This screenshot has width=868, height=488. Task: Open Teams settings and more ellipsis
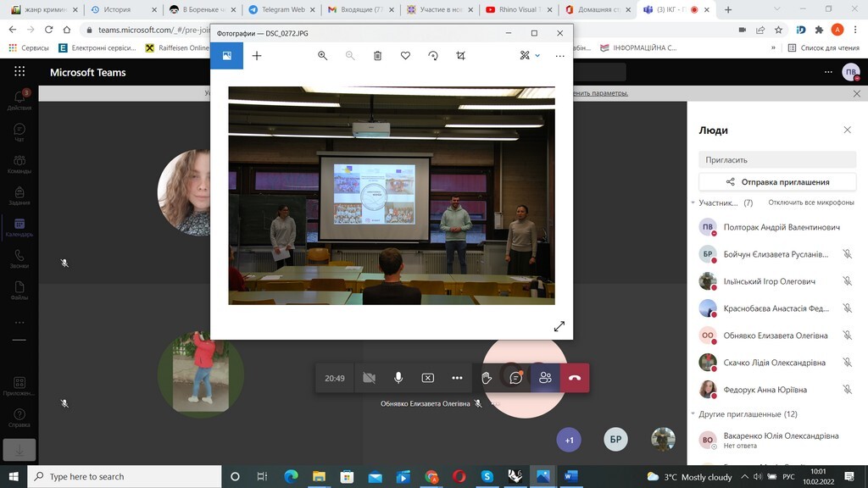click(828, 72)
